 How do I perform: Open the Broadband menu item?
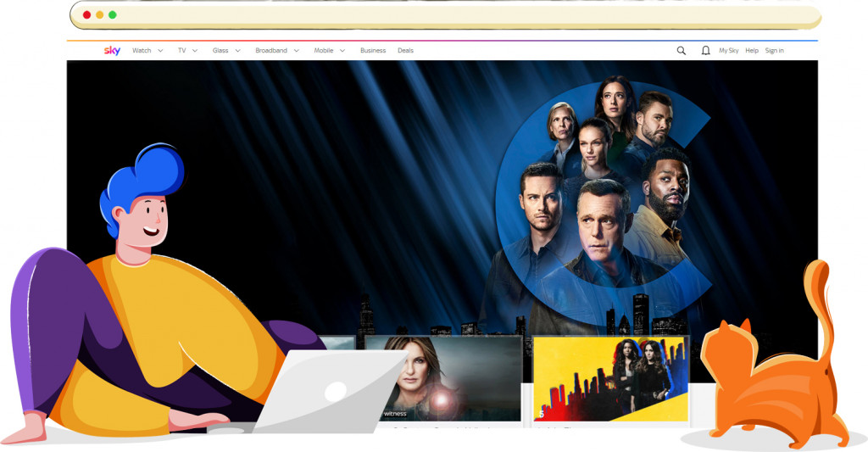pyautogui.click(x=271, y=50)
